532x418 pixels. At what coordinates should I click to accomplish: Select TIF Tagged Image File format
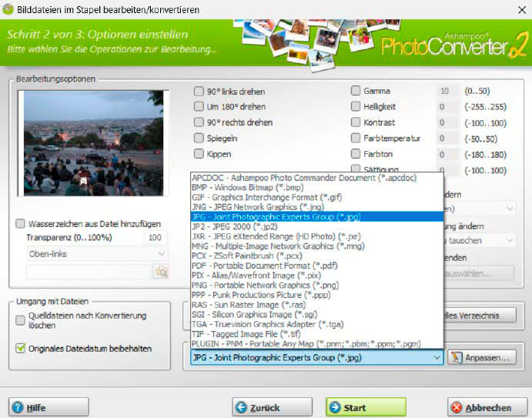[317, 334]
